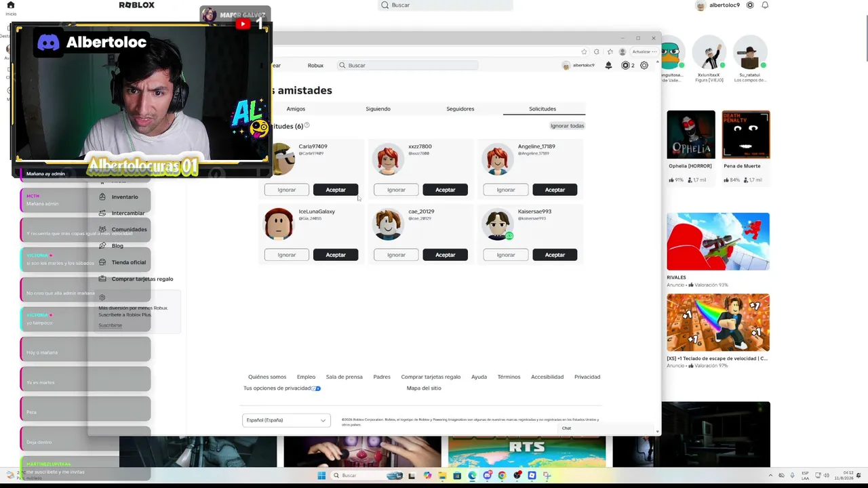Accept Angeline_17189's friend request
868x488 pixels.
coord(555,190)
